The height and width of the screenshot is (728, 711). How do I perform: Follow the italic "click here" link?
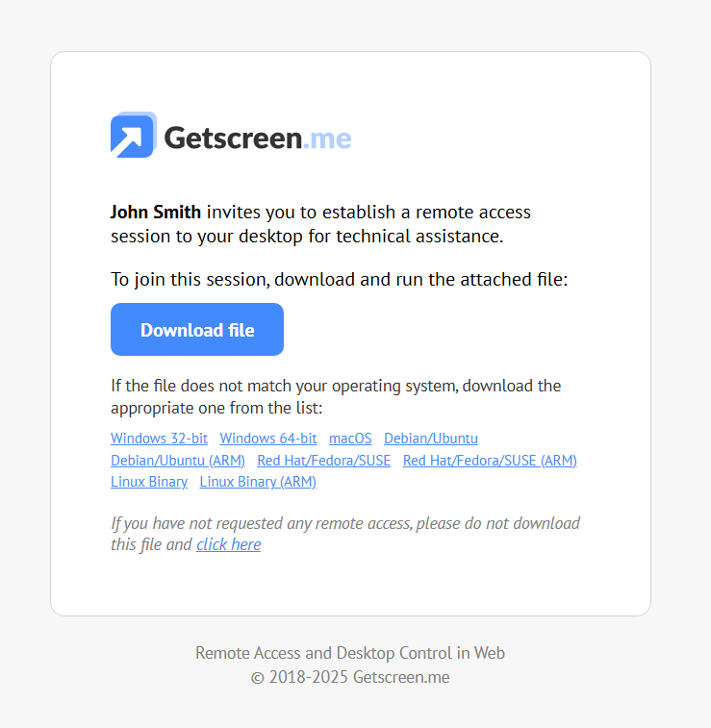click(x=228, y=544)
